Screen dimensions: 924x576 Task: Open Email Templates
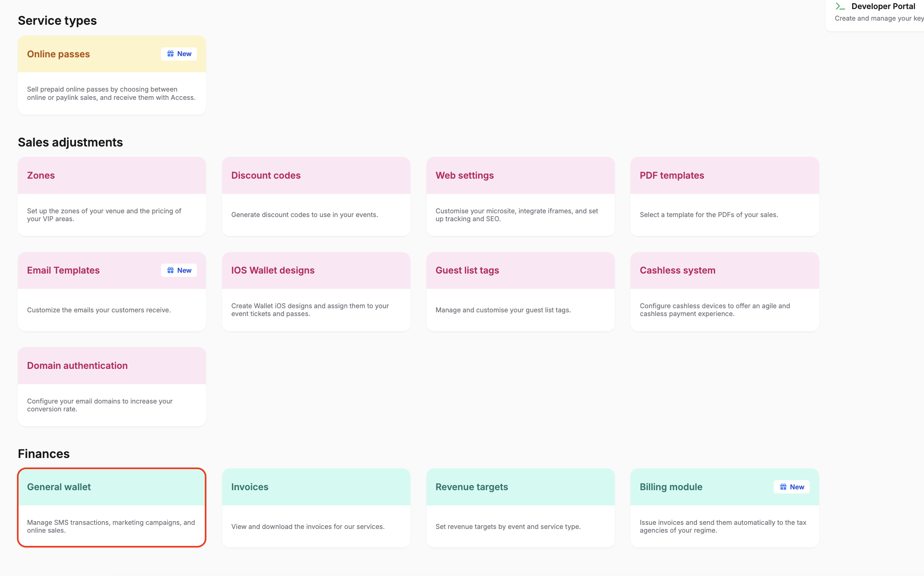tap(112, 292)
